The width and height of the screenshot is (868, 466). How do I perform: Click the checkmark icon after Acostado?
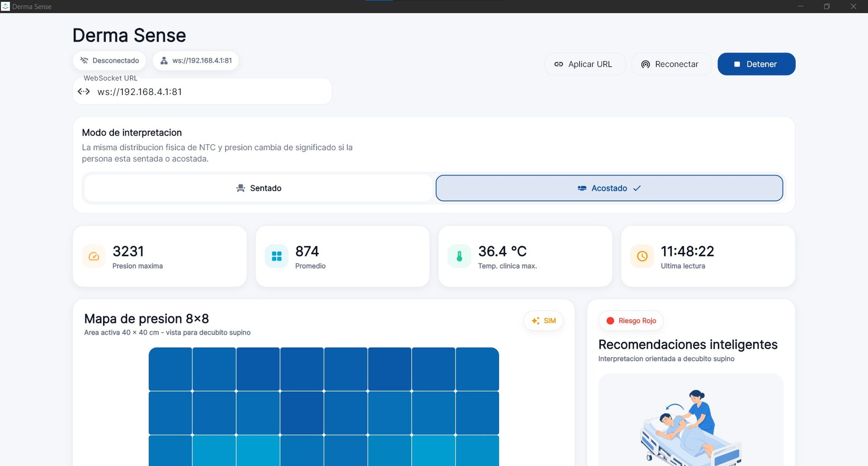pyautogui.click(x=637, y=188)
